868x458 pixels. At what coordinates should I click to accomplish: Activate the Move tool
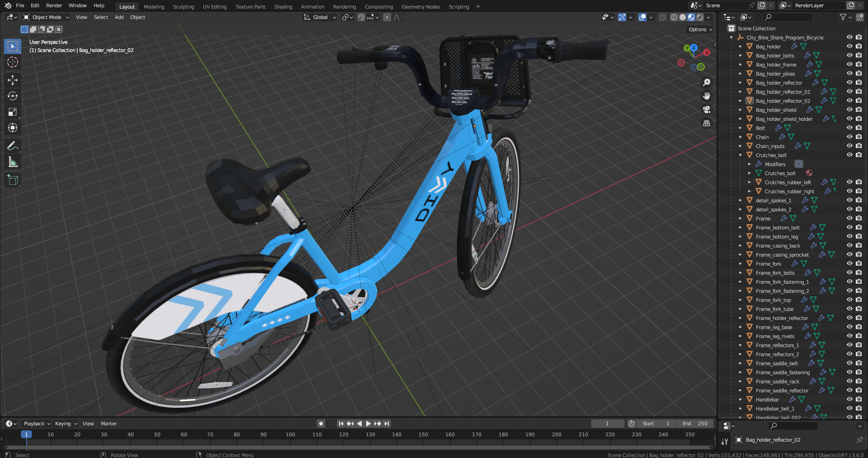(x=13, y=80)
